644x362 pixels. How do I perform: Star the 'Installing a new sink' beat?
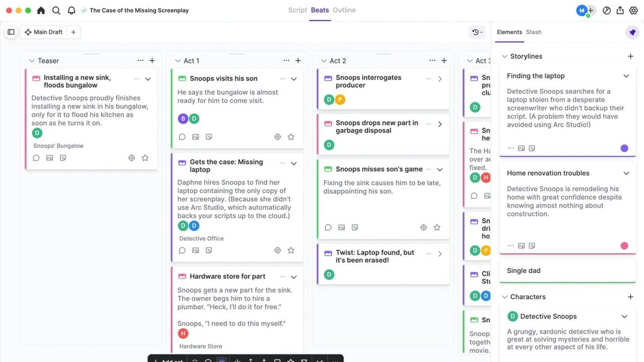[145, 158]
